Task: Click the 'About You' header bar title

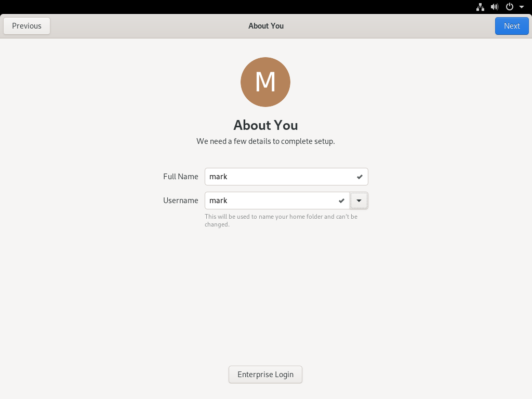Action: tap(266, 26)
